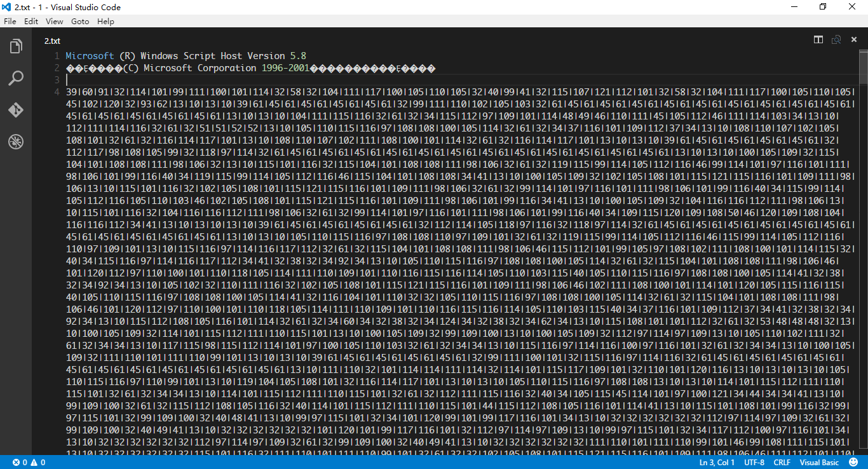Split the editor with the two-pane icon
The width and height of the screenshot is (868, 469).
[x=818, y=39]
